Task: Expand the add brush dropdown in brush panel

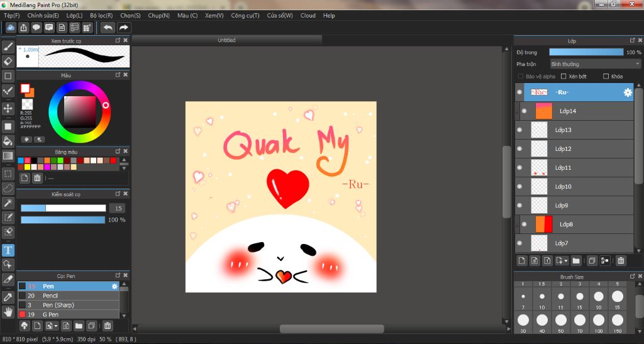Action: click(57, 326)
